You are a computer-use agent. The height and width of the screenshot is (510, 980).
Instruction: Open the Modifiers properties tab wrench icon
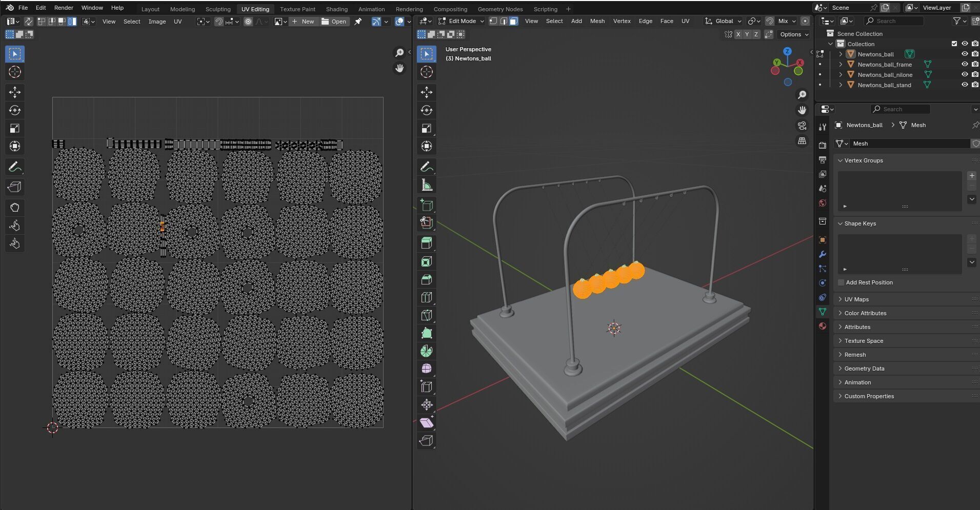pyautogui.click(x=823, y=254)
